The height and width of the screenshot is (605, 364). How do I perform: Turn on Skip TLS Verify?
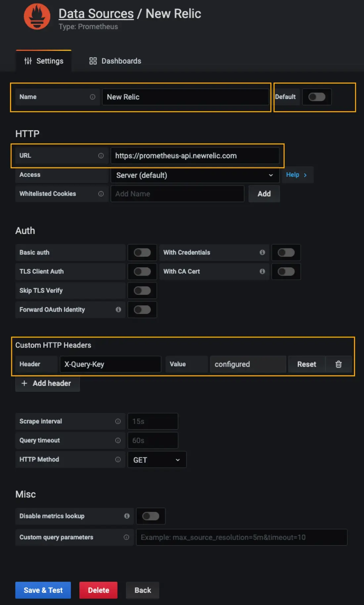pos(142,291)
